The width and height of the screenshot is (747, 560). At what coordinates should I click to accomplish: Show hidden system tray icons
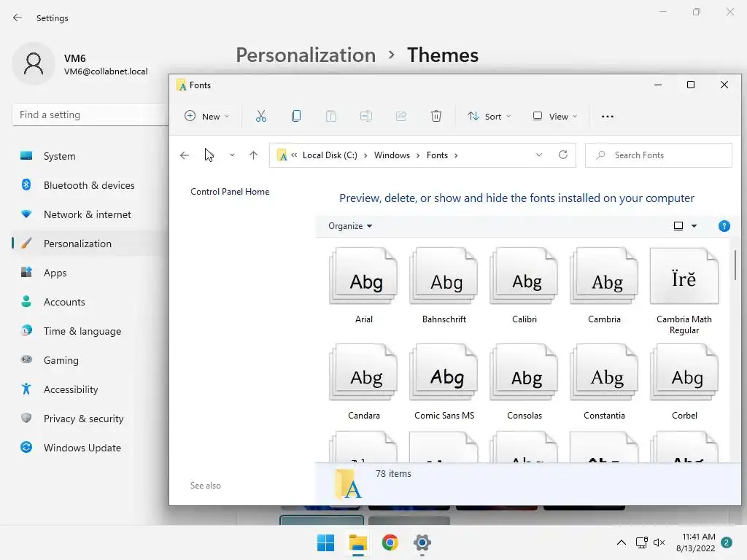(622, 542)
